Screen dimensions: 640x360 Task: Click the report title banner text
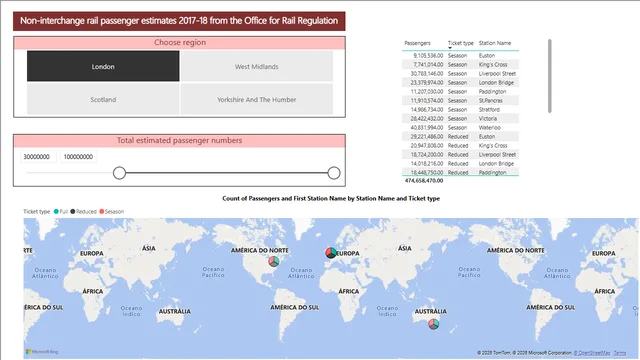(x=179, y=21)
